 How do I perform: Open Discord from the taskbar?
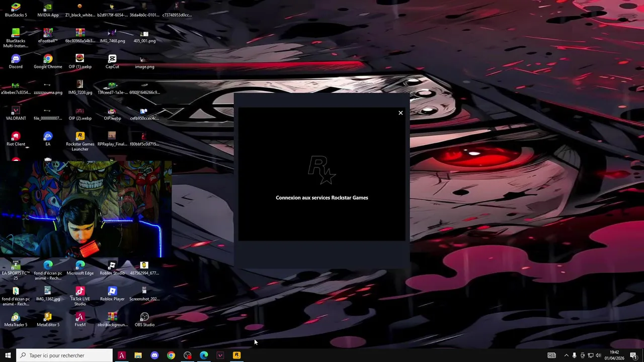point(154,355)
